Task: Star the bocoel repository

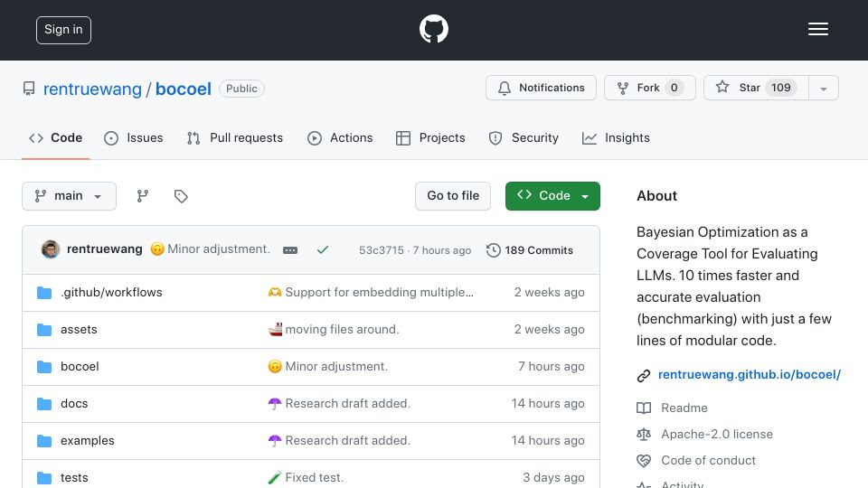Action: point(756,88)
